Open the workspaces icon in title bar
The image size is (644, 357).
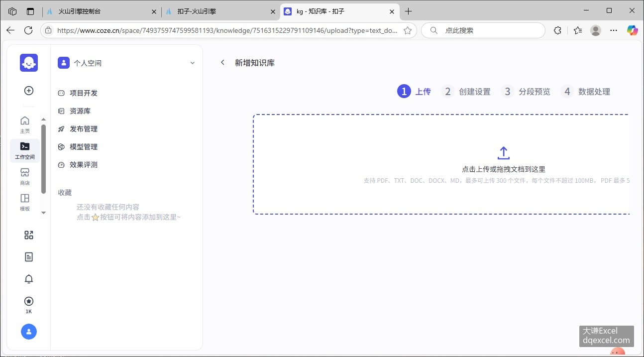tap(12, 11)
